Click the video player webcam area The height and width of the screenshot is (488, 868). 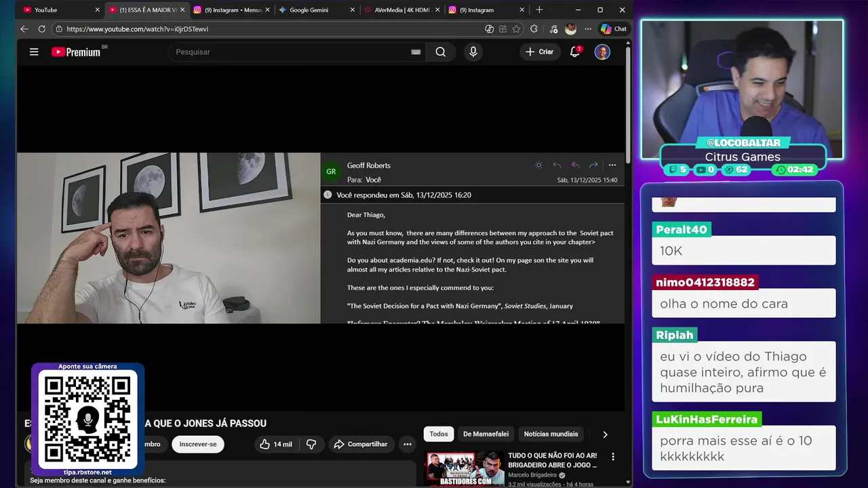(168, 238)
